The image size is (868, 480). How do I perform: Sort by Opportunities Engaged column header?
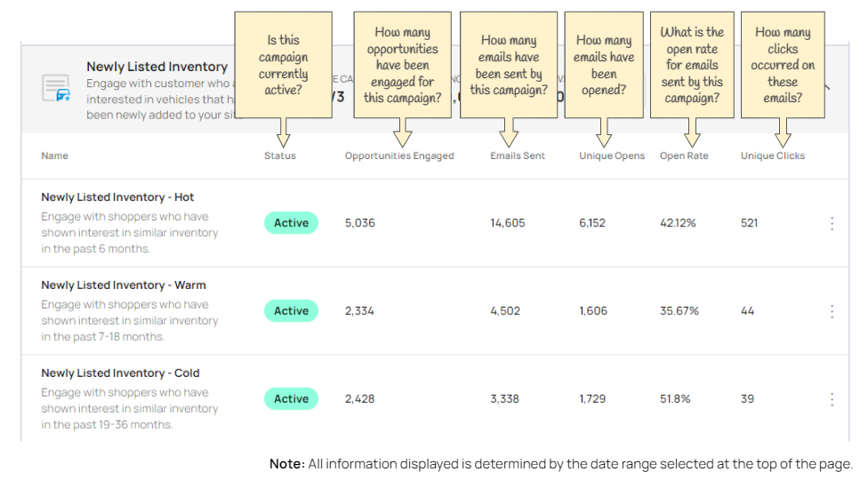[399, 156]
